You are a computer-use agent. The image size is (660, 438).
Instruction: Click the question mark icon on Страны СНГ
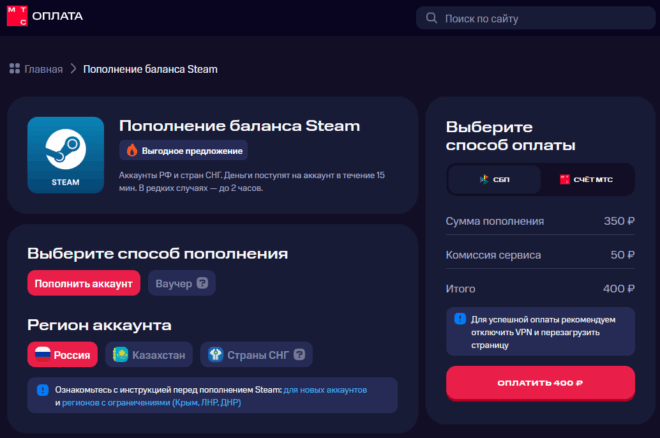pos(299,355)
